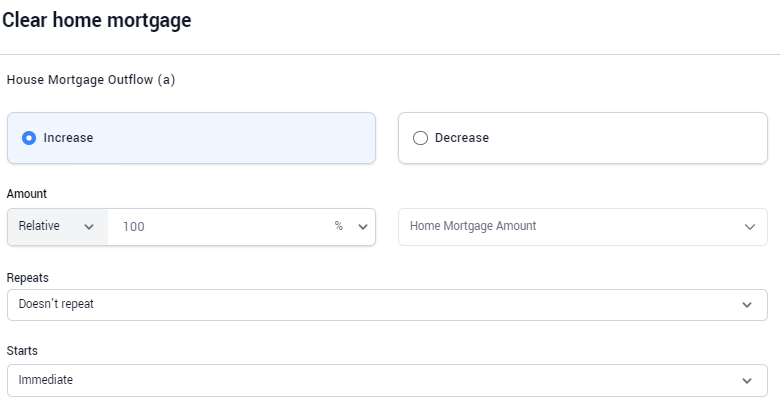Click the Starts field label

(x=22, y=351)
